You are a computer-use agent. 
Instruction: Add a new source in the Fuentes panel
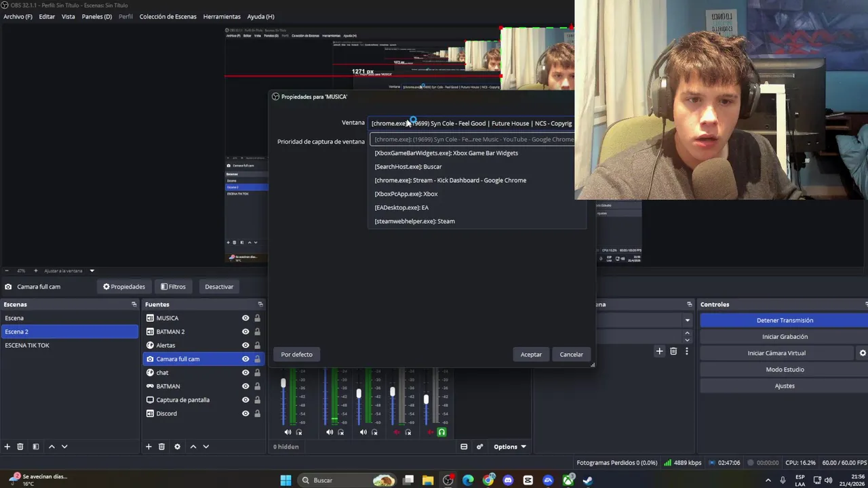click(x=149, y=447)
